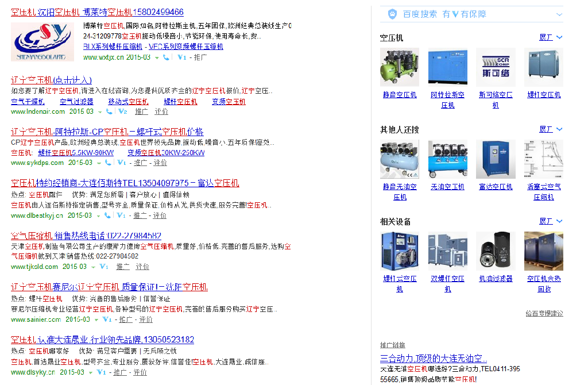Click the V1 badge beside www.wxtjx.cn

(182, 57)
